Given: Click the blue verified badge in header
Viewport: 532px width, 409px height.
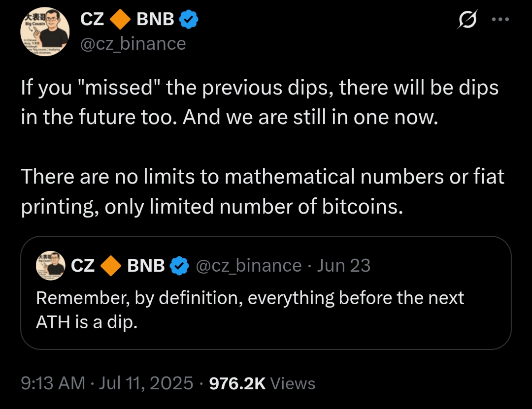Looking at the screenshot, I should [x=189, y=19].
